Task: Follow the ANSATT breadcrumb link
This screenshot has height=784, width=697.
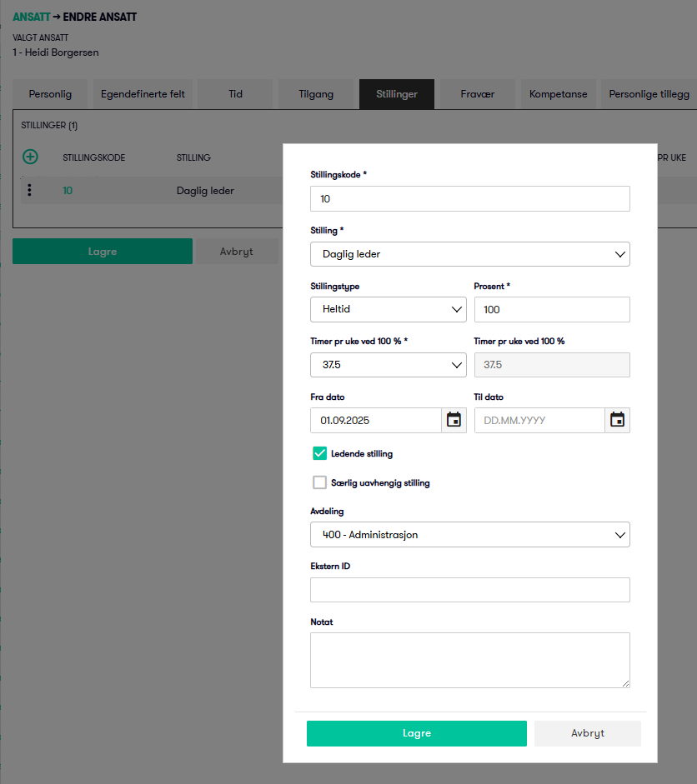Action: pos(31,17)
